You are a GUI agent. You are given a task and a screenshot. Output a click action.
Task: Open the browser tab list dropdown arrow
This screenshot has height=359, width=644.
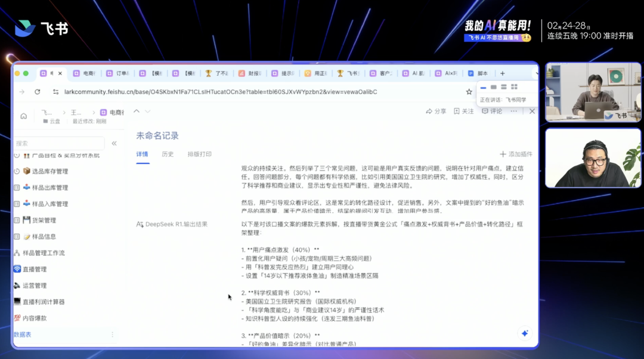[537, 73]
